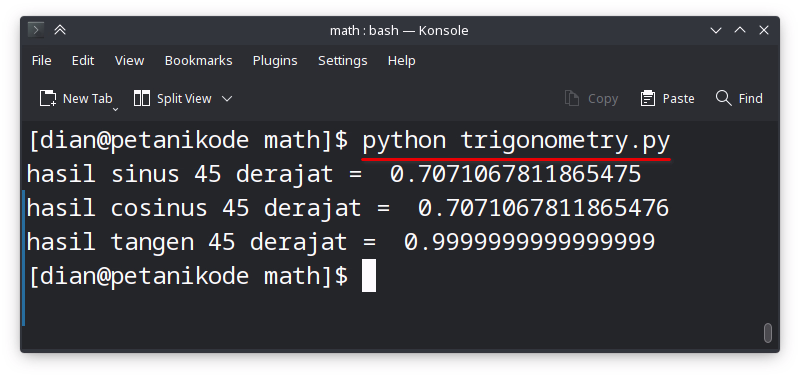This screenshot has height=377, width=800.
Task: Click the Copy icon in toolbar
Action: (x=572, y=98)
